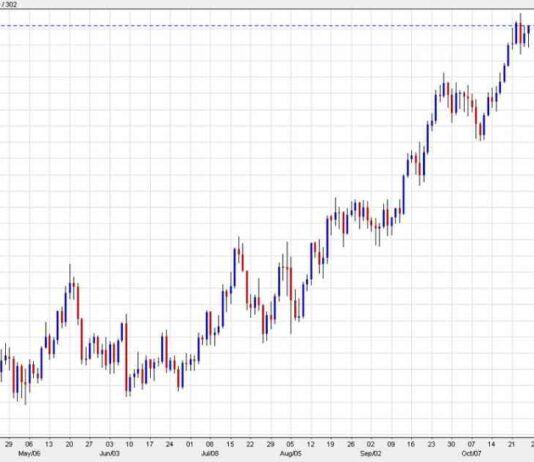Select the 03 date tick above Jun/03
This screenshot has height=462, width=534.
click(109, 444)
